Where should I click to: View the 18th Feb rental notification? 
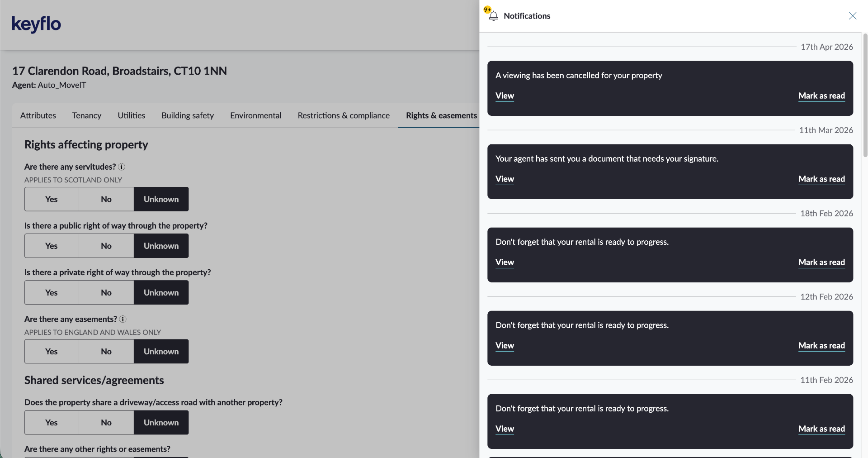click(505, 262)
